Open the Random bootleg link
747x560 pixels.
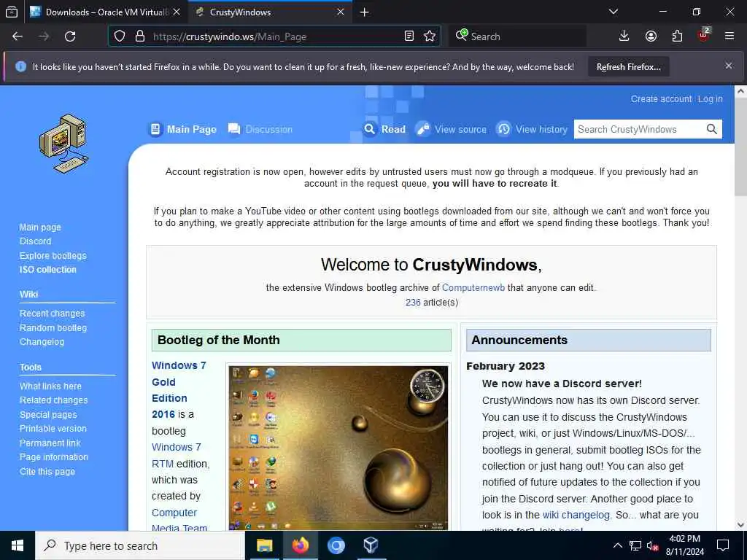53,327
